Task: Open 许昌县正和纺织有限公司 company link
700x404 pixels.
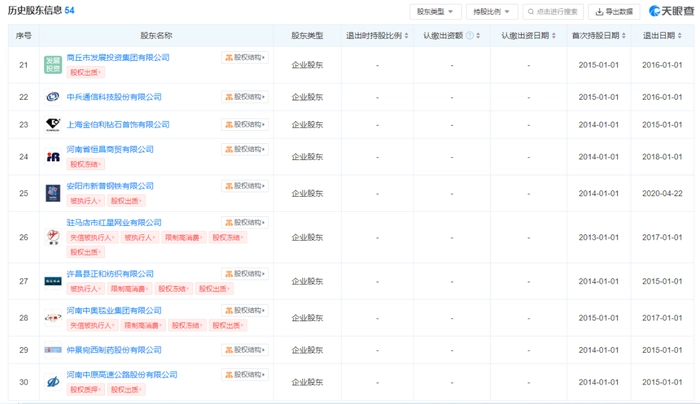Action: pos(110,274)
